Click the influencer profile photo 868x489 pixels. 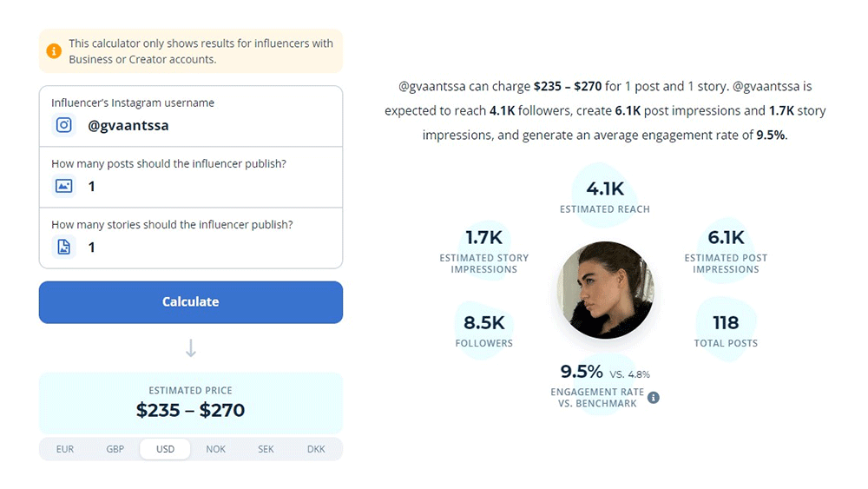[x=605, y=290]
